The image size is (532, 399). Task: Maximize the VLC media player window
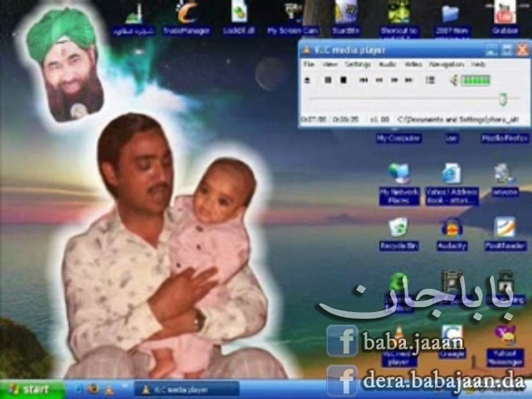507,50
